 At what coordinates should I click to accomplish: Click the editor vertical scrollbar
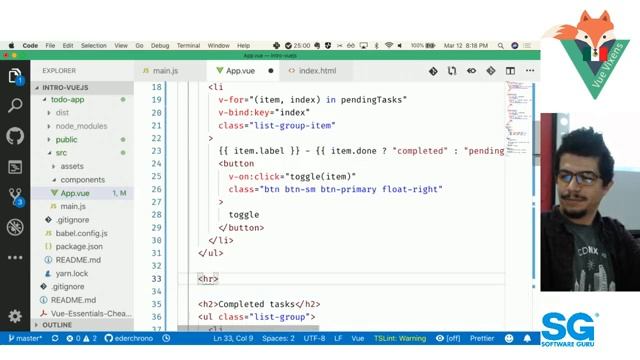click(533, 206)
